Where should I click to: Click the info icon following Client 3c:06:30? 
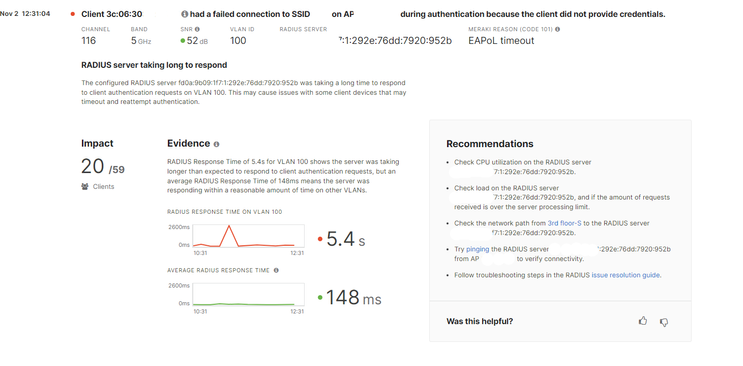pos(184,14)
